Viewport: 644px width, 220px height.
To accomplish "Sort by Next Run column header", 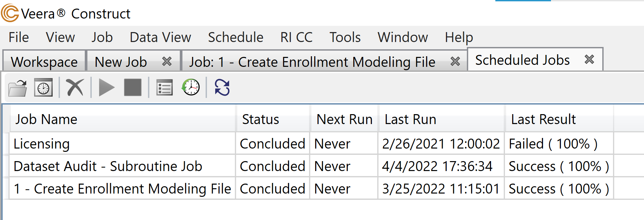I will [344, 119].
